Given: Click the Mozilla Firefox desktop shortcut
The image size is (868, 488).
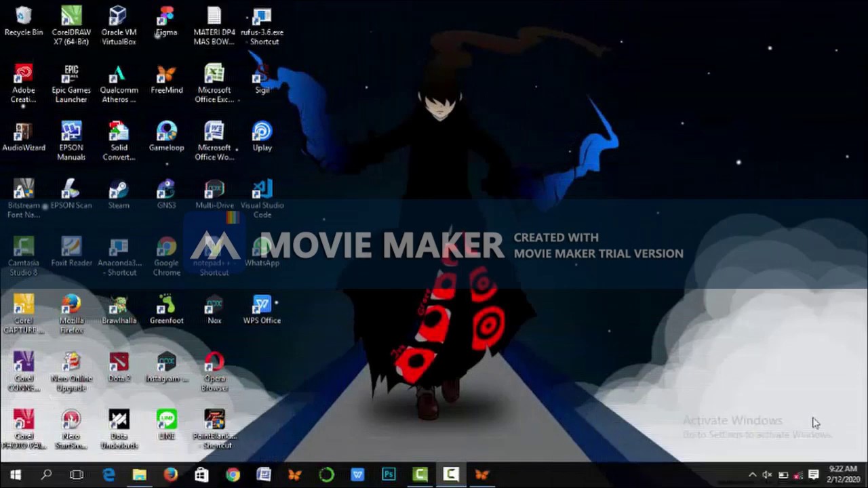Looking at the screenshot, I should [71, 314].
